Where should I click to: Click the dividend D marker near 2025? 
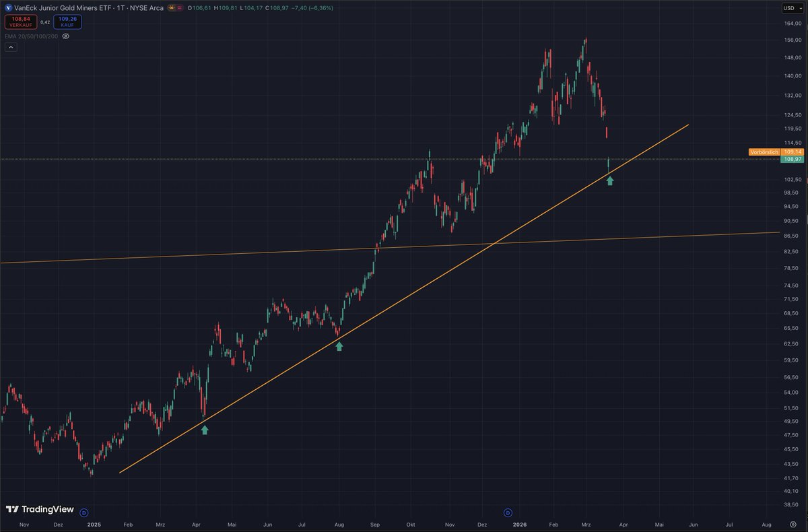coord(84,512)
